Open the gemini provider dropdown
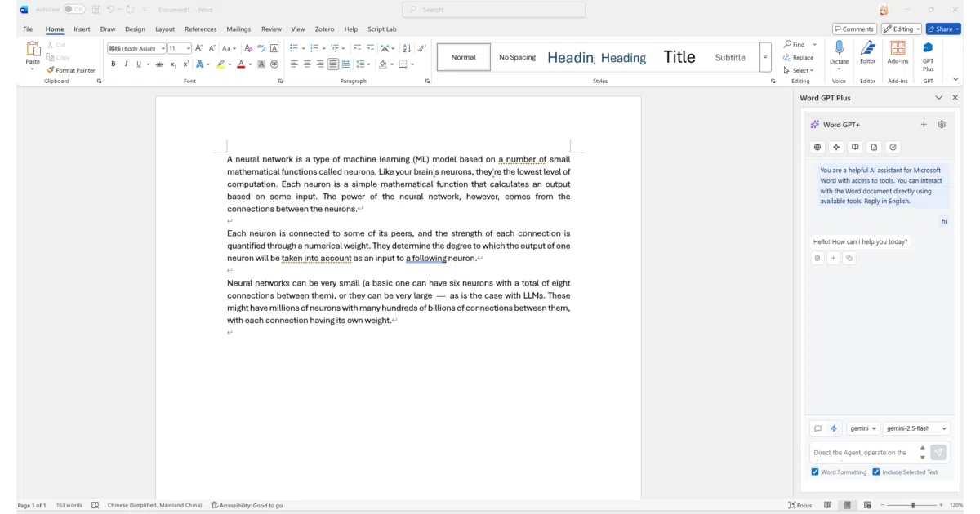 point(862,428)
